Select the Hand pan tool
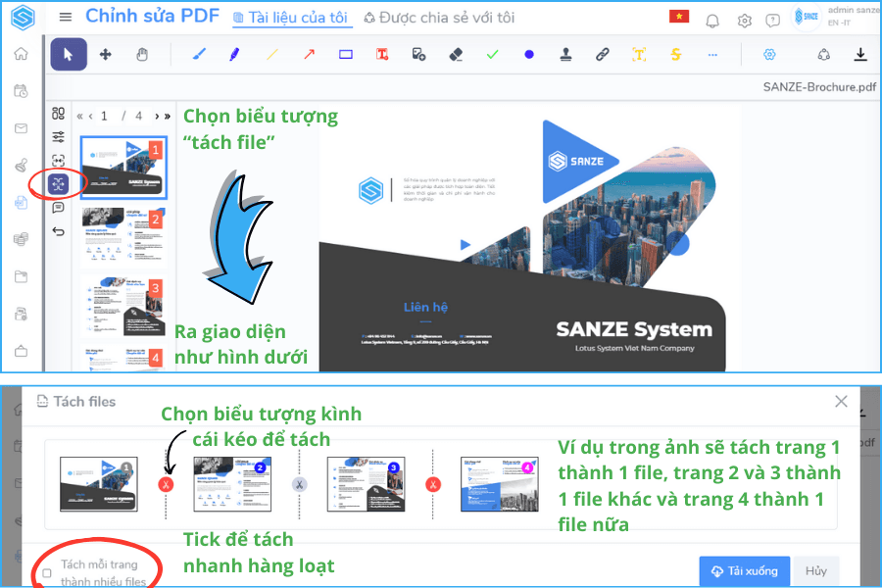Viewport: 882px width, 588px height. point(142,55)
